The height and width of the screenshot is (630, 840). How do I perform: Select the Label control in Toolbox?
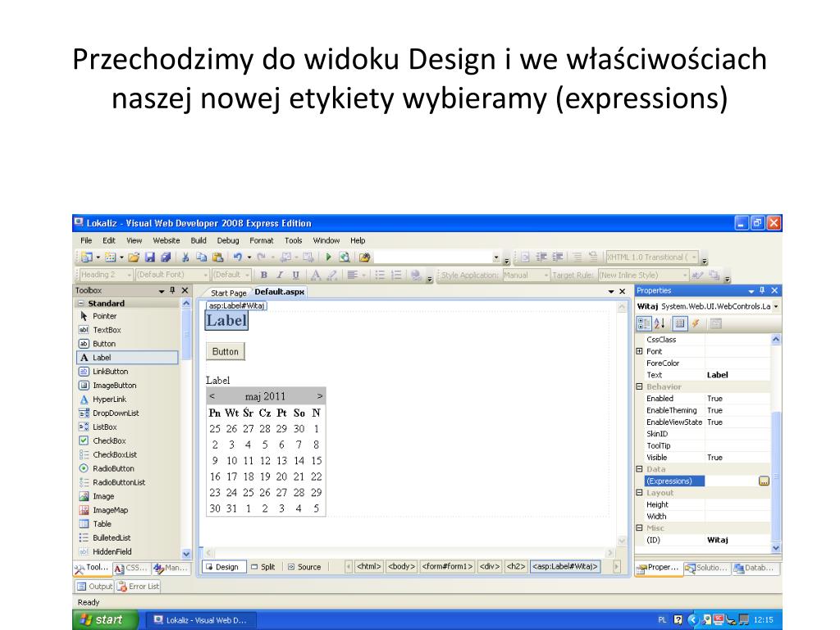(127, 358)
